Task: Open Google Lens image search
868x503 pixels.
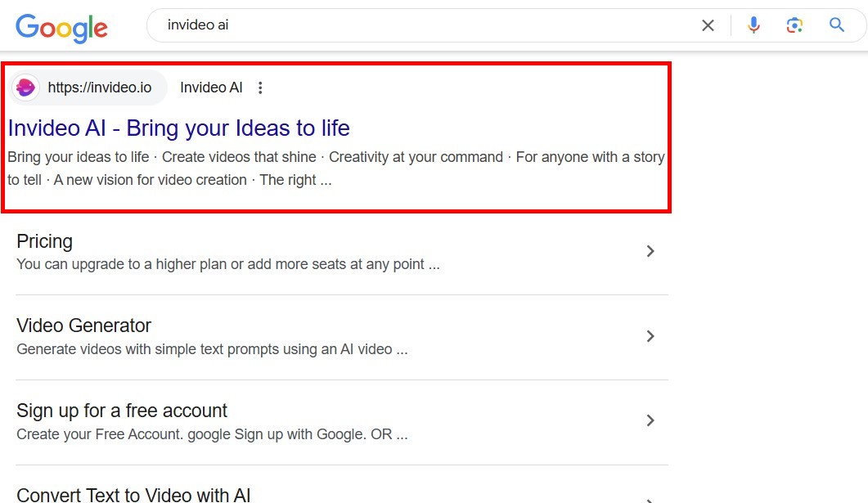Action: [x=794, y=25]
